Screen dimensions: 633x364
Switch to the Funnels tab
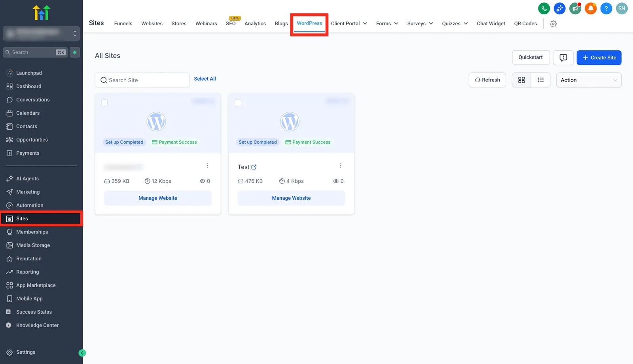(123, 24)
